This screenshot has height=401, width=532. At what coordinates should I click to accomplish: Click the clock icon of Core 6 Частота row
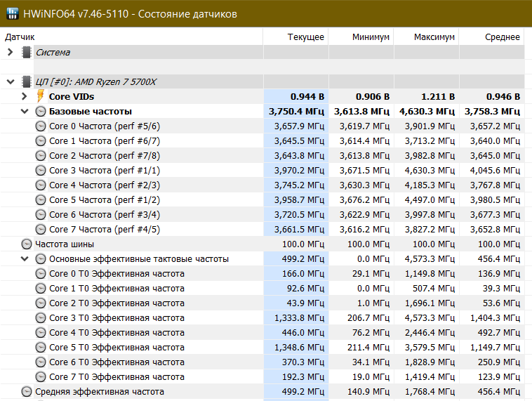41,215
